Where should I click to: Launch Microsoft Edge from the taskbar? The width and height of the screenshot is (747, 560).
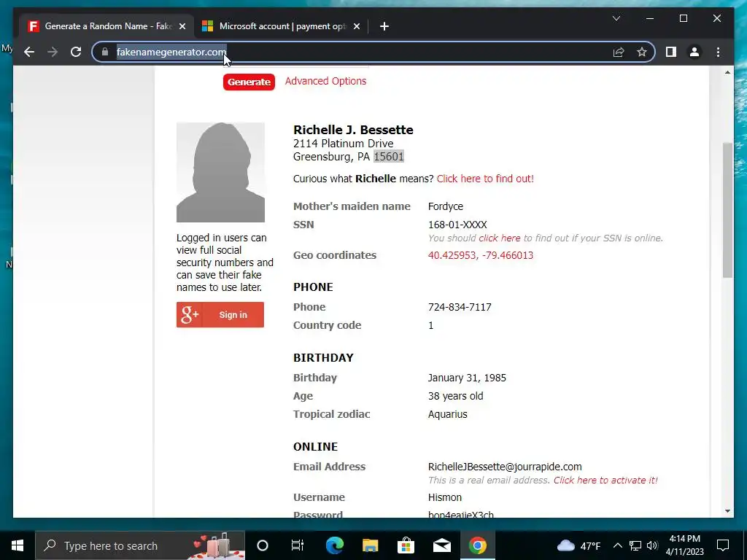pos(334,545)
